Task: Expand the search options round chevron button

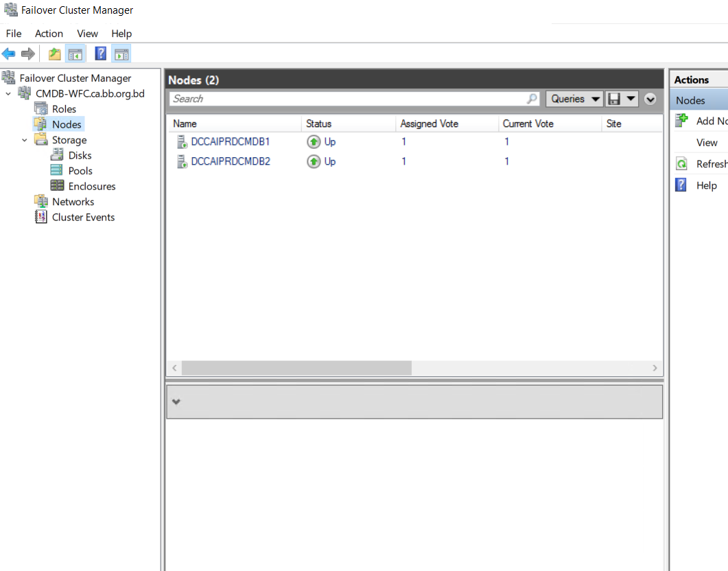Action: click(650, 99)
